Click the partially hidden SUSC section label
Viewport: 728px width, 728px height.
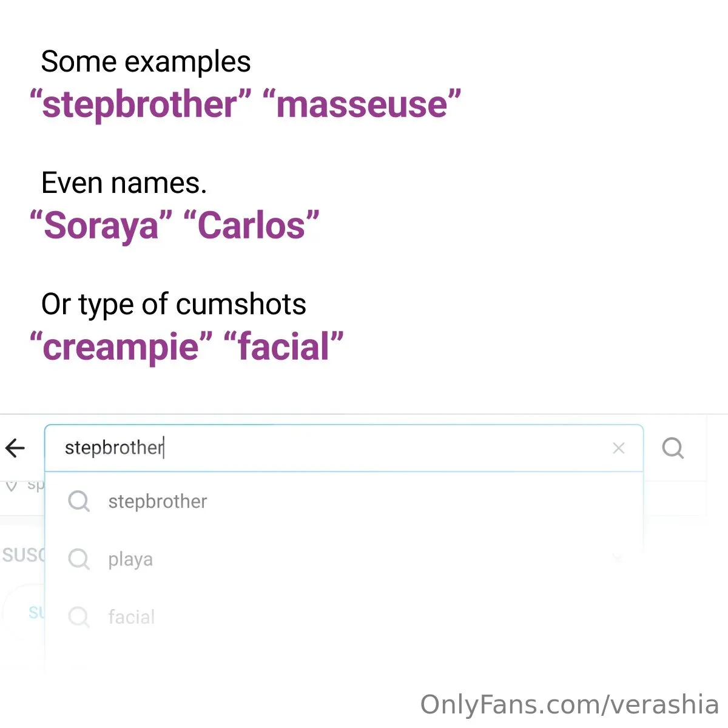(x=23, y=555)
